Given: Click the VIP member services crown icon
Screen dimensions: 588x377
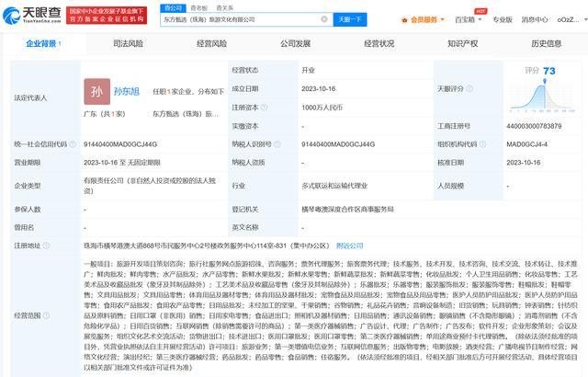Looking at the screenshot, I should (404, 18).
